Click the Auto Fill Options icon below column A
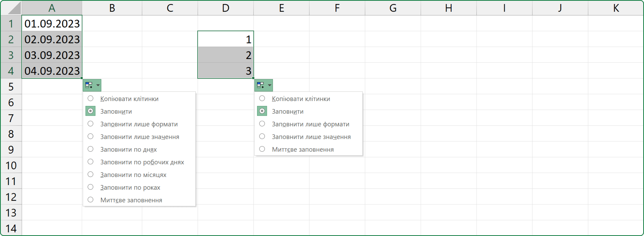The height and width of the screenshot is (236, 644). pyautogui.click(x=89, y=85)
